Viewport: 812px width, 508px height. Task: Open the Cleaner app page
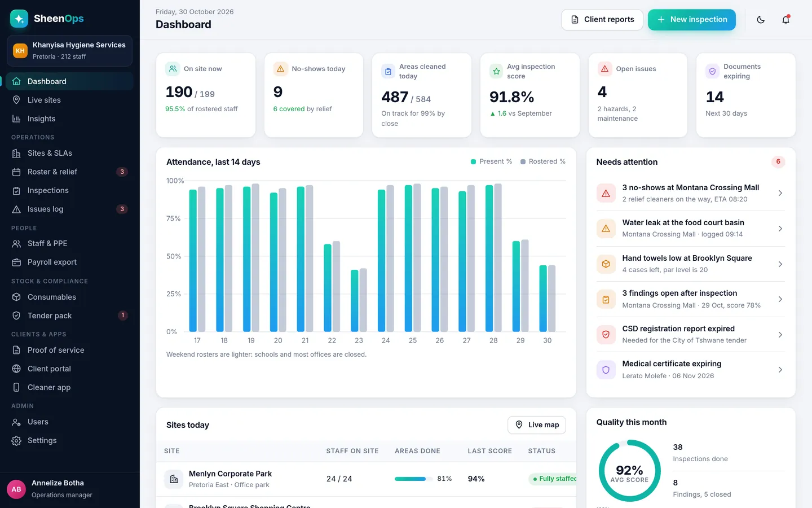pos(70,387)
